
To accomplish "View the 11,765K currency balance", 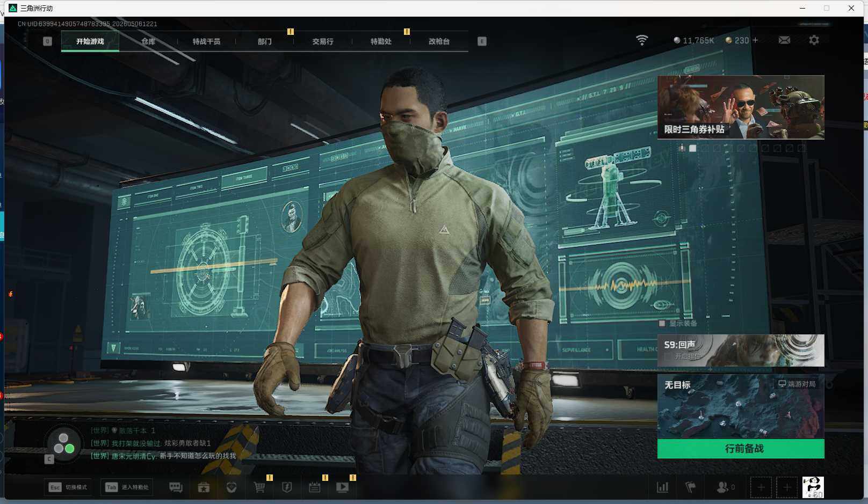I will pos(694,40).
